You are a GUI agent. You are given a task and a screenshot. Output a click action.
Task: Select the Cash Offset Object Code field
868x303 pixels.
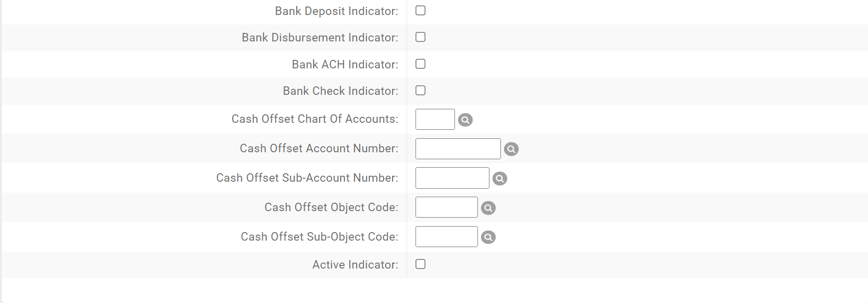tap(445, 207)
